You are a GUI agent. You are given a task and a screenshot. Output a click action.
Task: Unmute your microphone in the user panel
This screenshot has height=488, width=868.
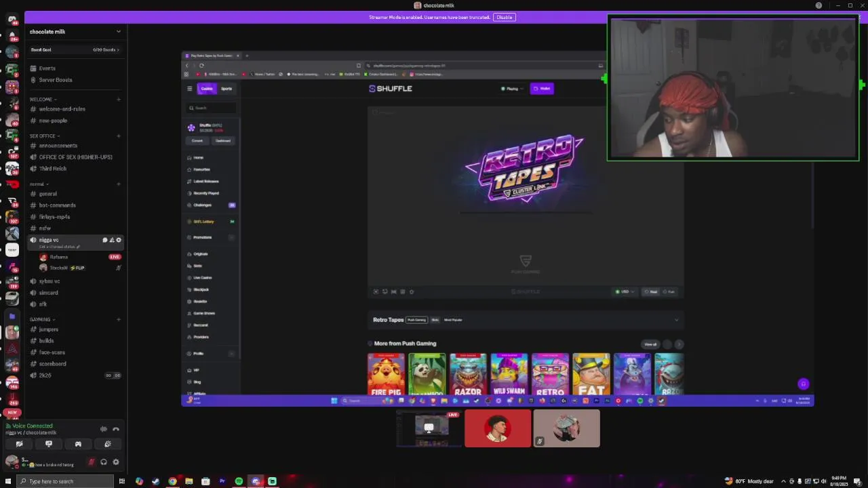point(92,462)
